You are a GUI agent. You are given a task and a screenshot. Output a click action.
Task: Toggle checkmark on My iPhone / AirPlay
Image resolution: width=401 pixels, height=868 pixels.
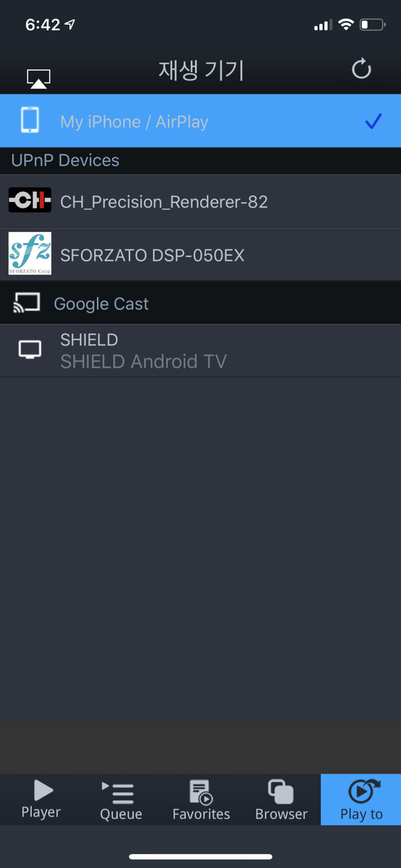point(373,121)
